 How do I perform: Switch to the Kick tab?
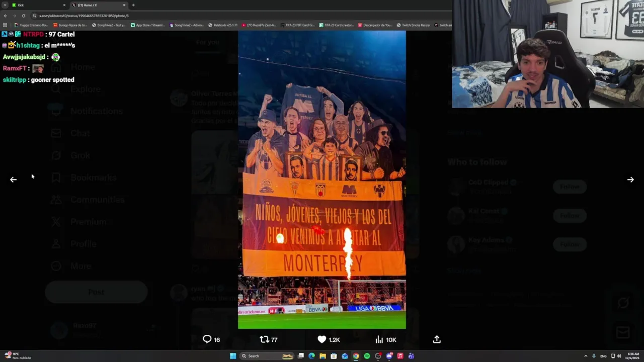39,5
